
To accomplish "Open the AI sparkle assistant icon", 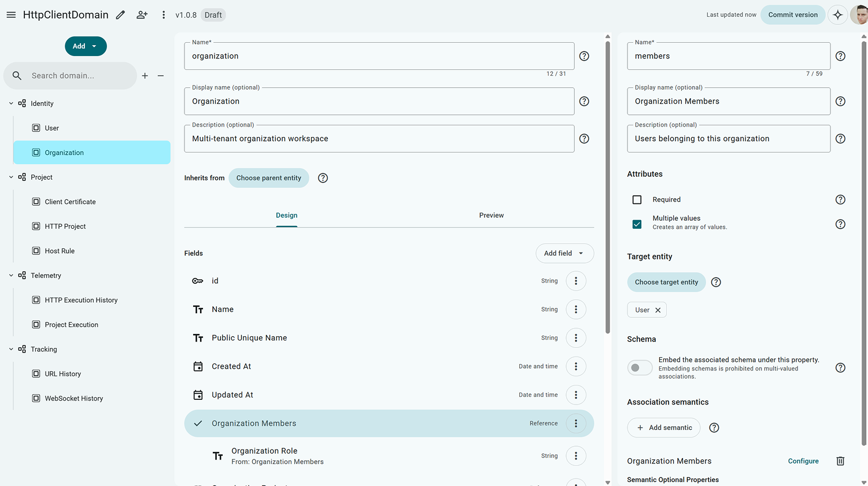I will tap(837, 15).
